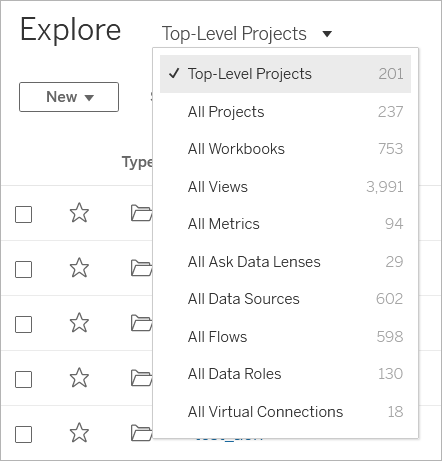Open the New button dropdown
Screen dimensions: 442x461
[x=69, y=97]
